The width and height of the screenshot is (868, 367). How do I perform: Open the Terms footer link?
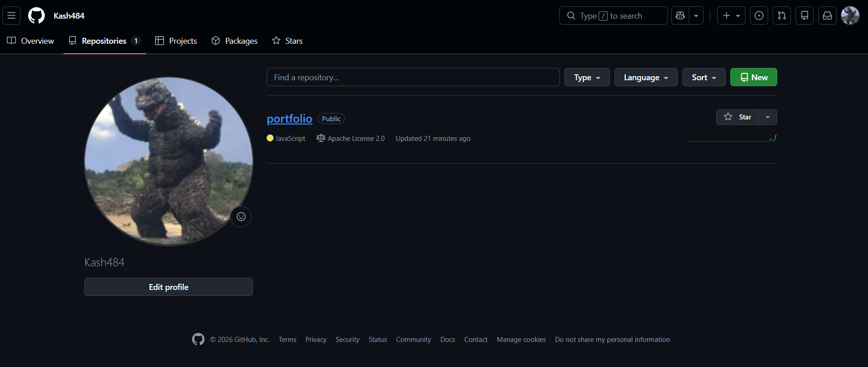coord(288,339)
